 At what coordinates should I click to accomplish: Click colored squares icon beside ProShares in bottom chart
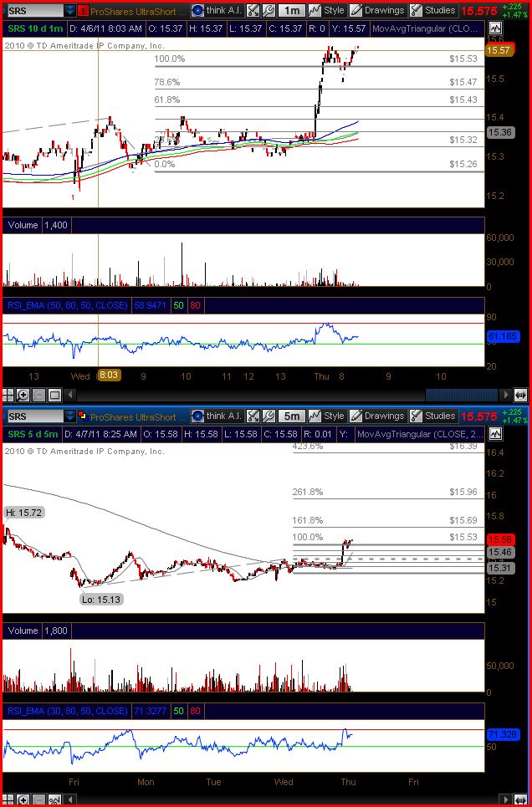(x=84, y=416)
